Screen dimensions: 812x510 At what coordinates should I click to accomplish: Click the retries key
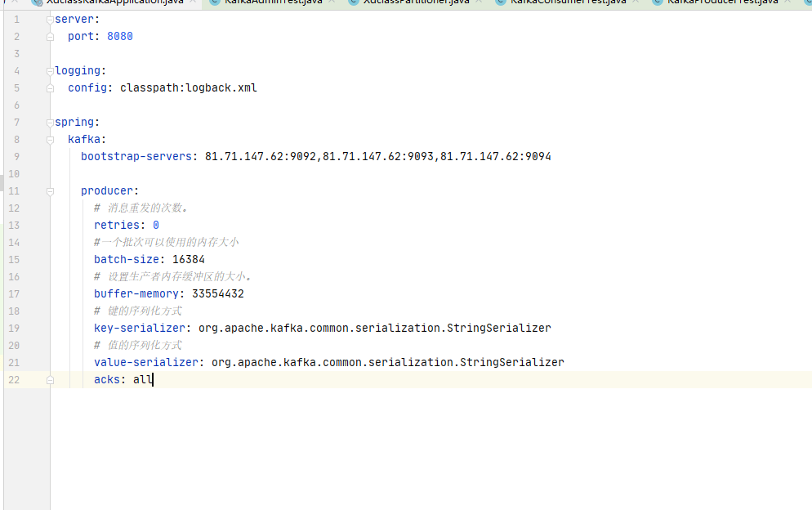pyautogui.click(x=117, y=225)
